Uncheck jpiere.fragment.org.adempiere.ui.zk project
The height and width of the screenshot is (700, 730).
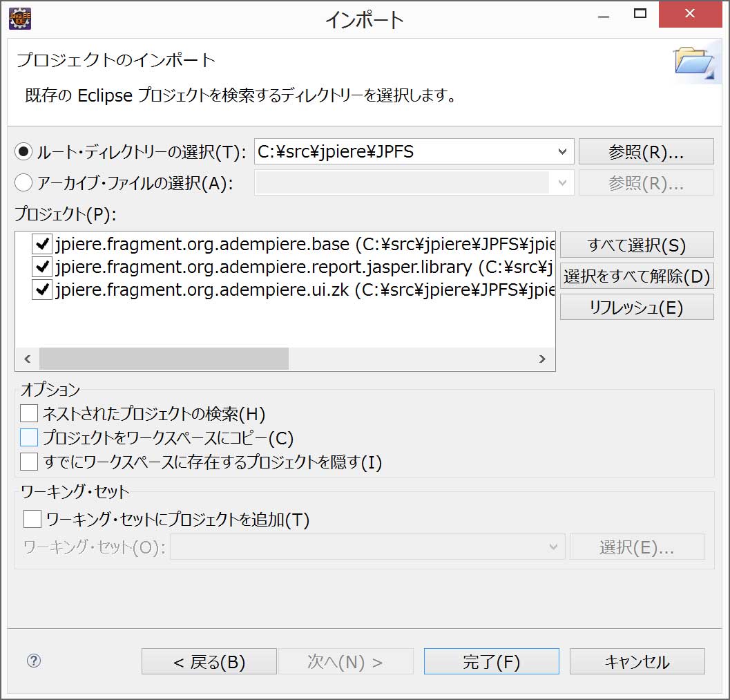coord(42,290)
